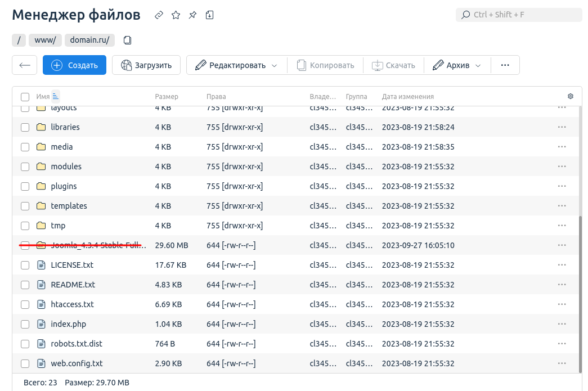Viewport: 588px width, 391px height.
Task: Click the Загрузить upload button
Action: [x=146, y=65]
